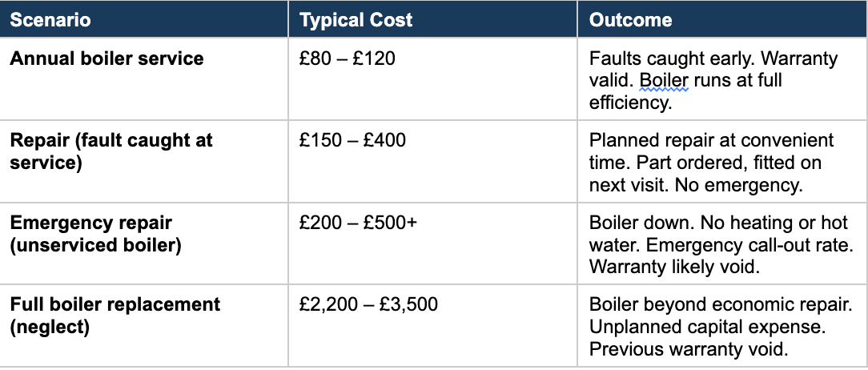The width and height of the screenshot is (868, 370).
Task: Click the Previous warranty void text
Action: click(x=689, y=349)
